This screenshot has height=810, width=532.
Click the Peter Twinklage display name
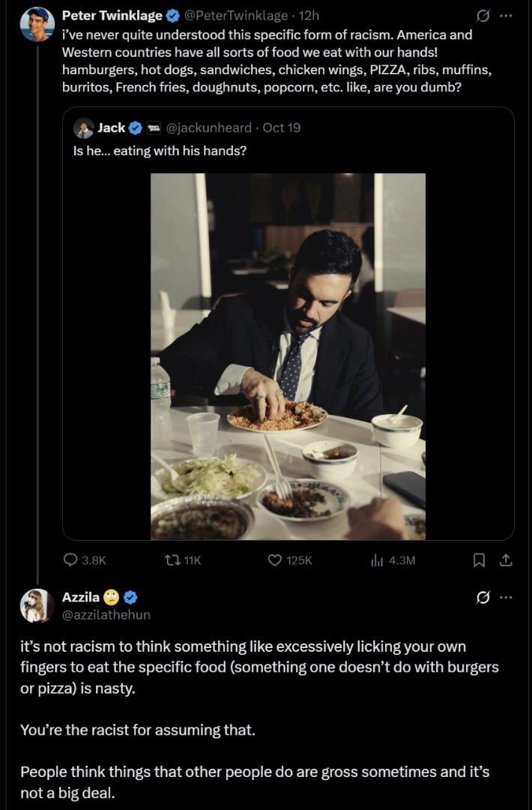pos(112,16)
